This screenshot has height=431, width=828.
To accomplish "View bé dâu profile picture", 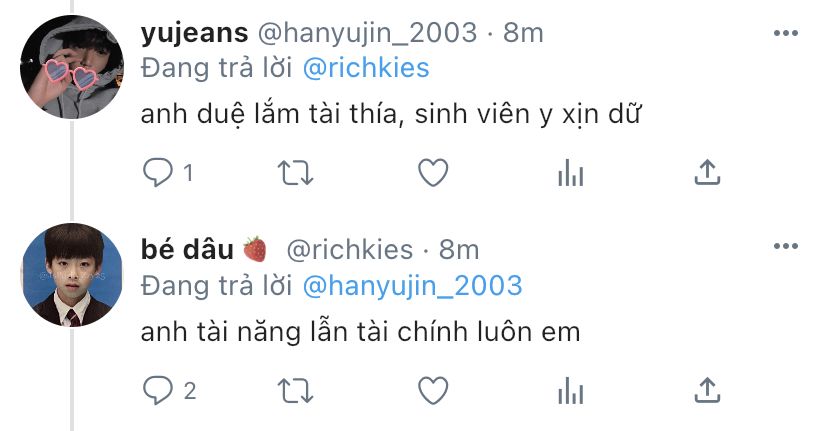I will 72,275.
